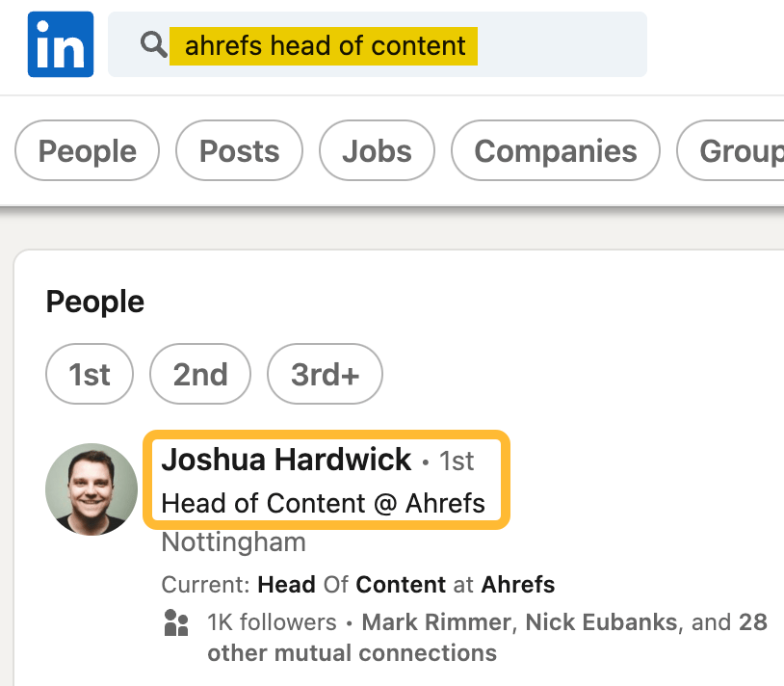Filter by 1st degree connections
The width and height of the screenshot is (784, 686).
point(90,375)
